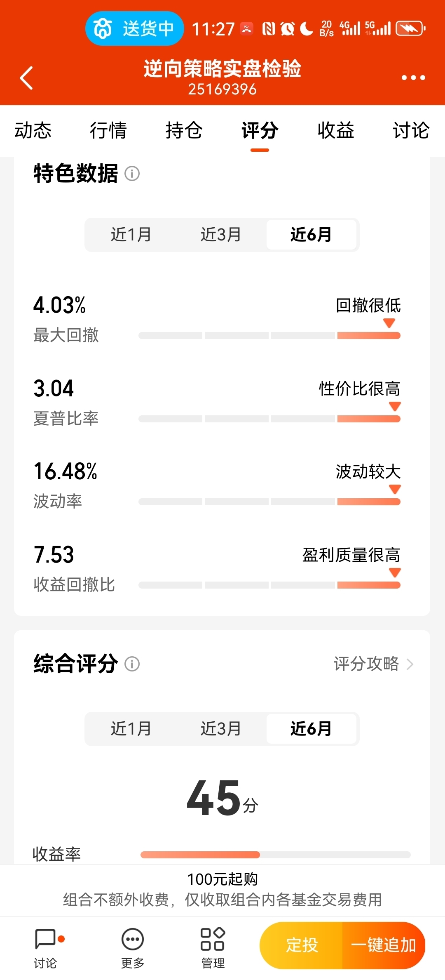The height and width of the screenshot is (980, 445).
Task: Tap the 一键追加 button
Action: 384,945
